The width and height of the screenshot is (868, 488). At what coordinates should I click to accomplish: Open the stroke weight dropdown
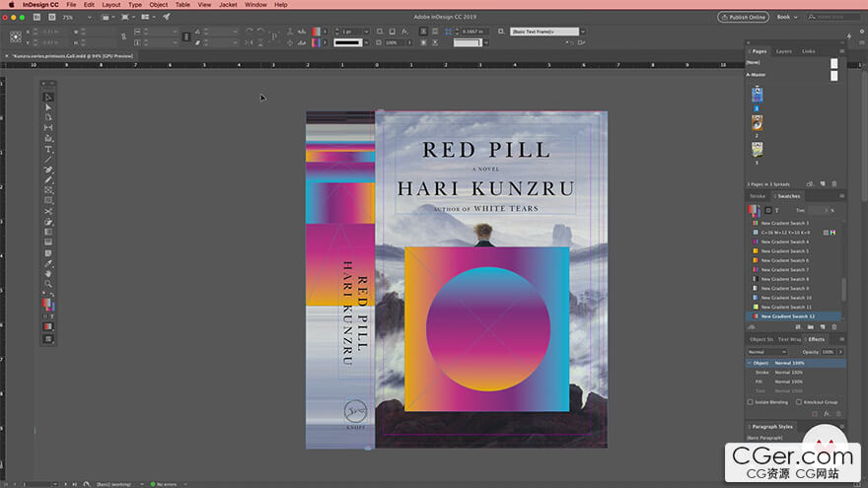point(367,32)
